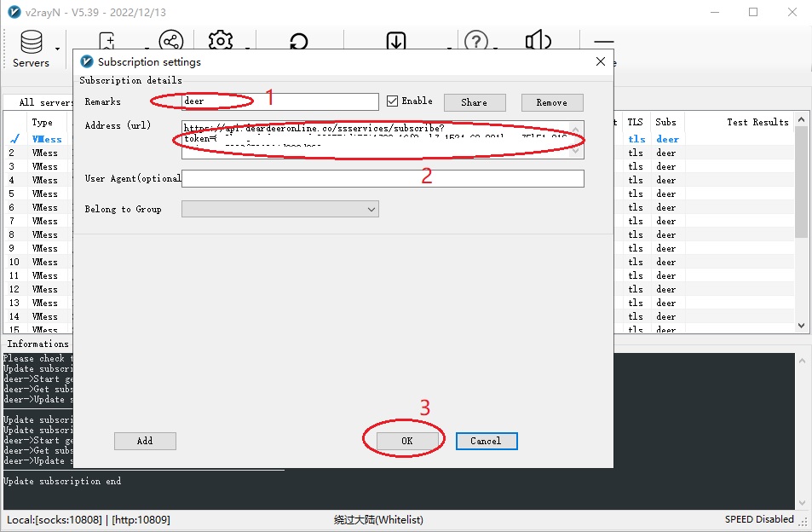Open the Help question mark icon
This screenshot has height=532, width=812.
pos(475,42)
